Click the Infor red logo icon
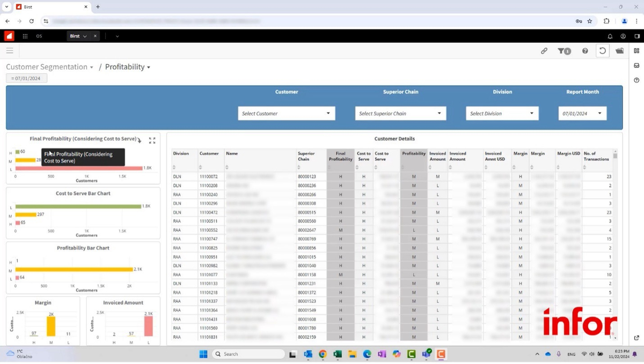 [9, 36]
